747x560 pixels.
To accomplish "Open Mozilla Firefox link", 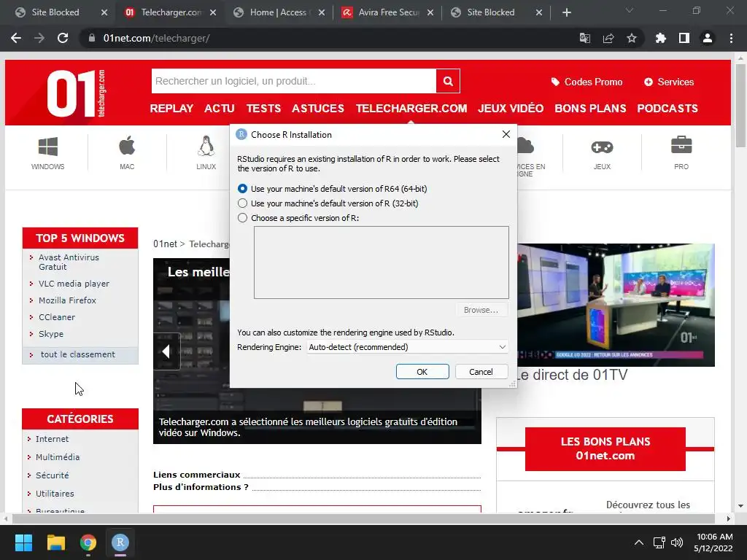I will [x=67, y=300].
